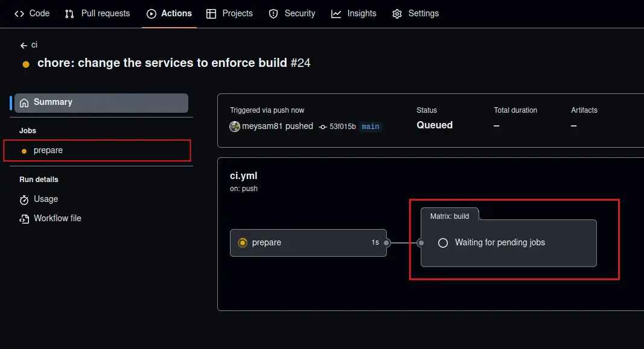Screen dimensions: 644x349
Task: Click the queued status icon in prepare node
Action: coord(243,242)
